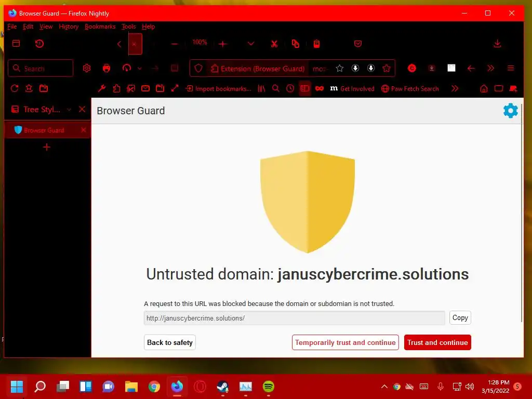Open Windows Start menu
Viewport: 532px width, 399px height.
(x=17, y=386)
